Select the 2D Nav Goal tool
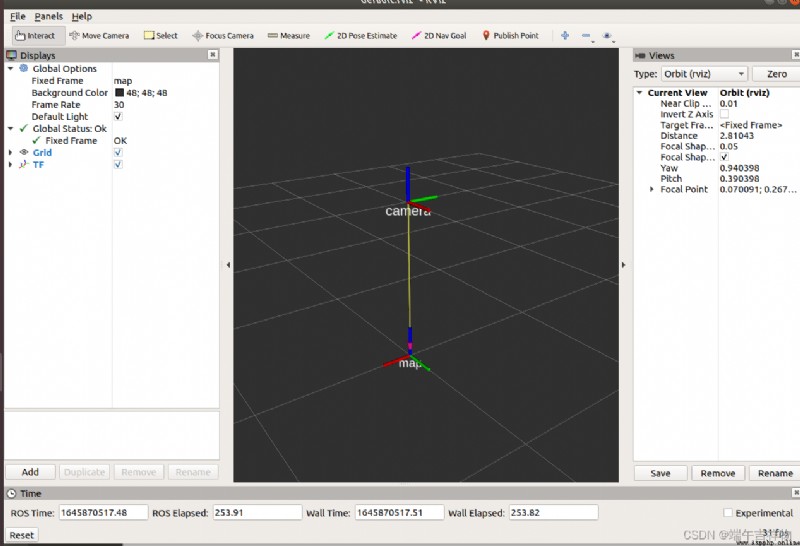 [x=439, y=36]
